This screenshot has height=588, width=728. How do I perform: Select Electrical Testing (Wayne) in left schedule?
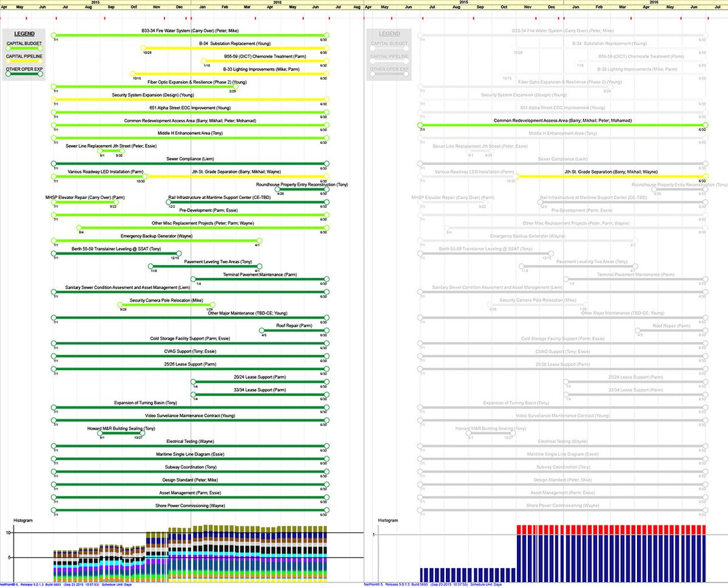coord(190,446)
